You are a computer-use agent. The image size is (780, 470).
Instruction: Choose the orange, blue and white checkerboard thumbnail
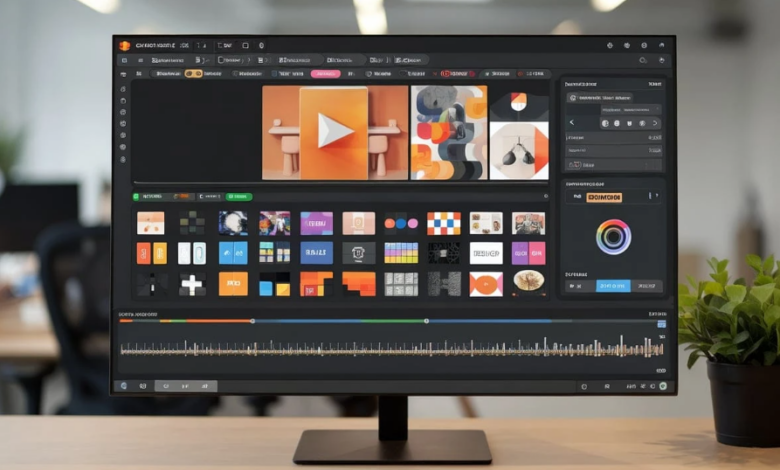click(444, 223)
